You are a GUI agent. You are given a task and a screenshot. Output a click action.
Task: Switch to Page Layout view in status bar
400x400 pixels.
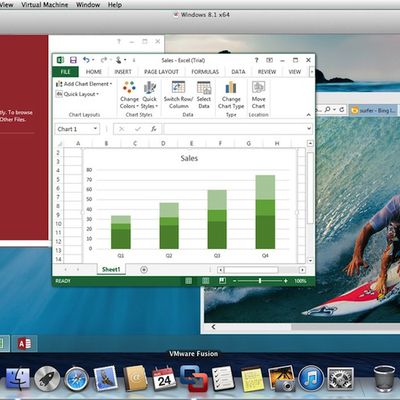pos(206,281)
